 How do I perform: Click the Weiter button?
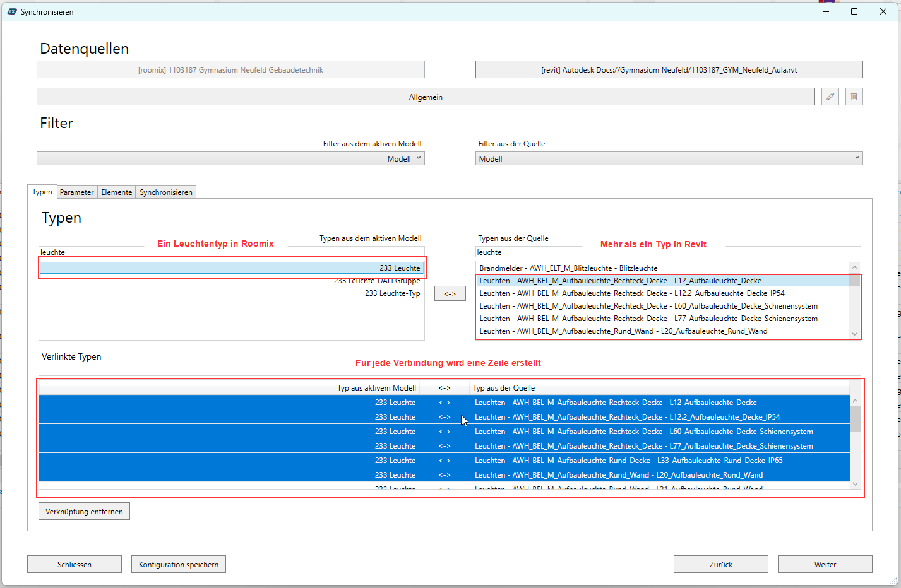[825, 564]
